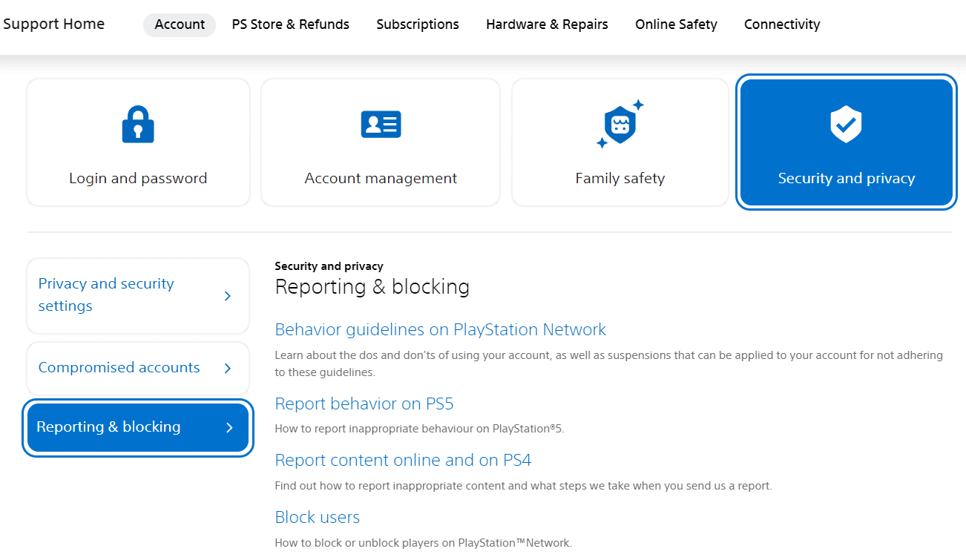Click the Security and privacy checkmark shield icon

click(846, 124)
